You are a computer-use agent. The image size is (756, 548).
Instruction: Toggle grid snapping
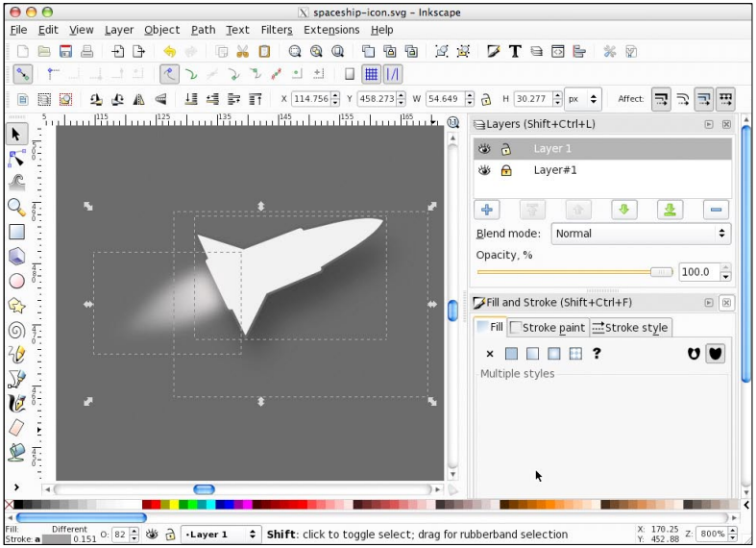click(x=371, y=74)
